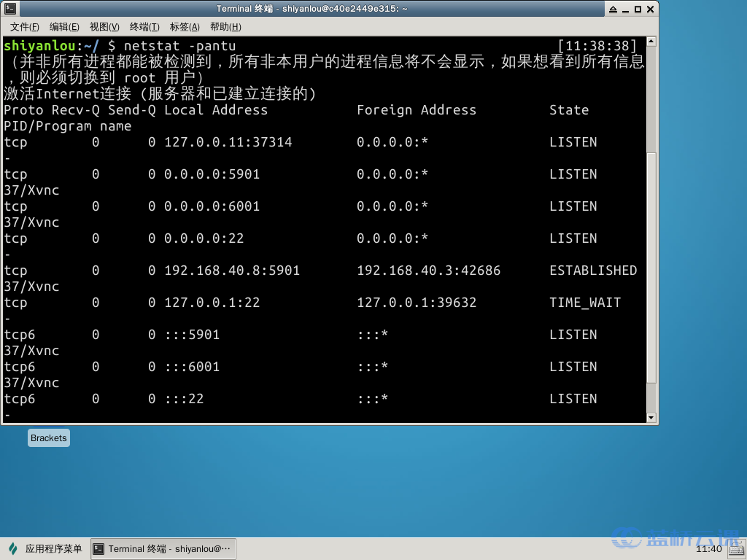
Task: Close the Terminal window
Action: point(650,9)
